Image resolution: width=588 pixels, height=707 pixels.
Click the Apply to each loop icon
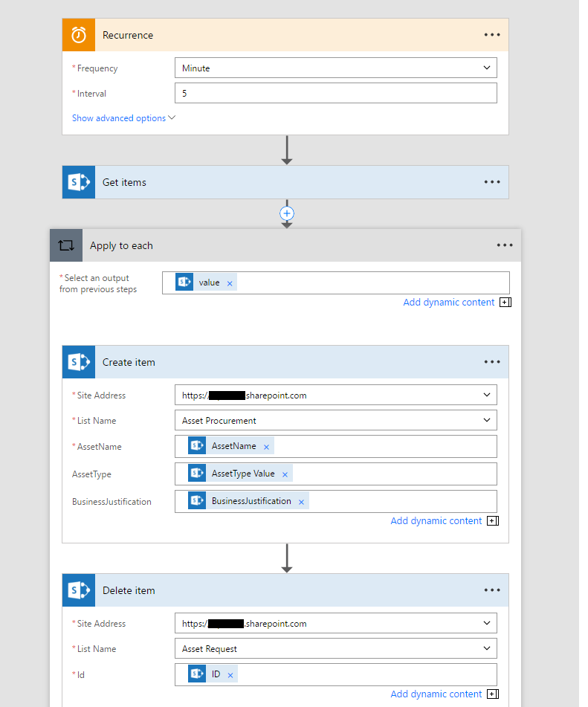coord(65,245)
